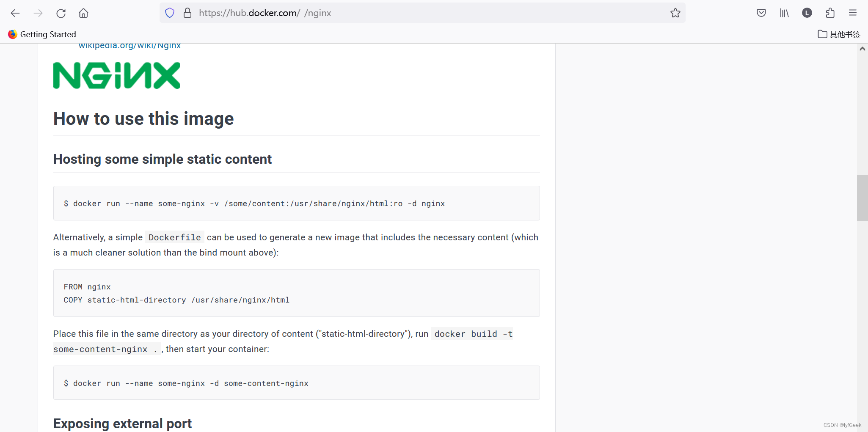Click the 'Exposing external port' heading
This screenshot has height=432, width=868.
(122, 424)
